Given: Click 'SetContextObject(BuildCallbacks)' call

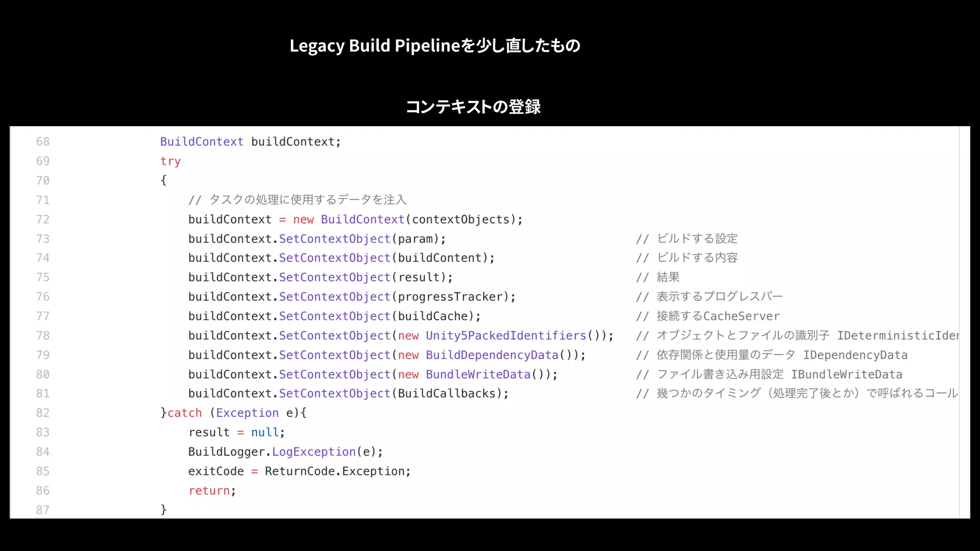Looking at the screenshot, I should (x=390, y=393).
